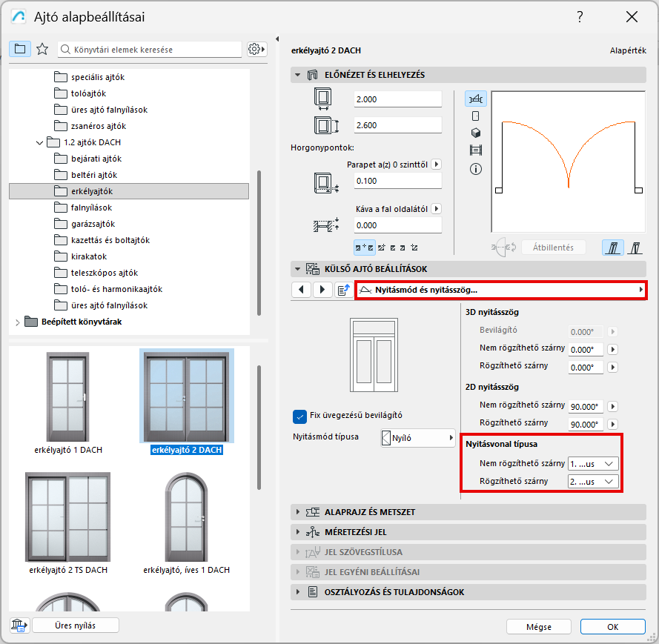This screenshot has height=644, width=659.
Task: Expand MÉRETEZÉSI JEL panel
Action: point(297,532)
